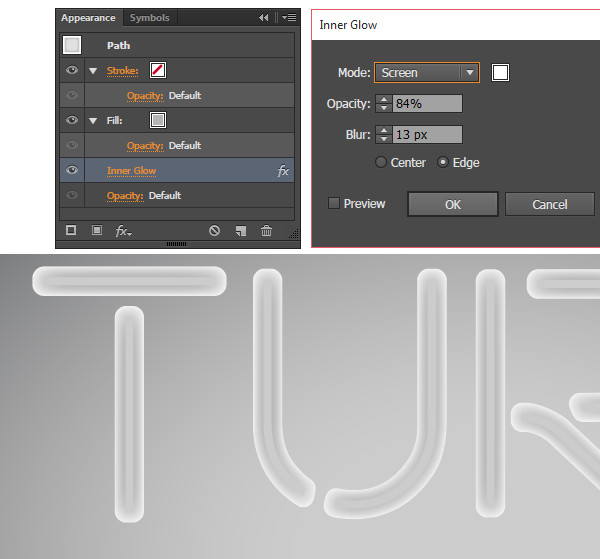
Task: Switch to the Symbols tab
Action: coord(150,18)
